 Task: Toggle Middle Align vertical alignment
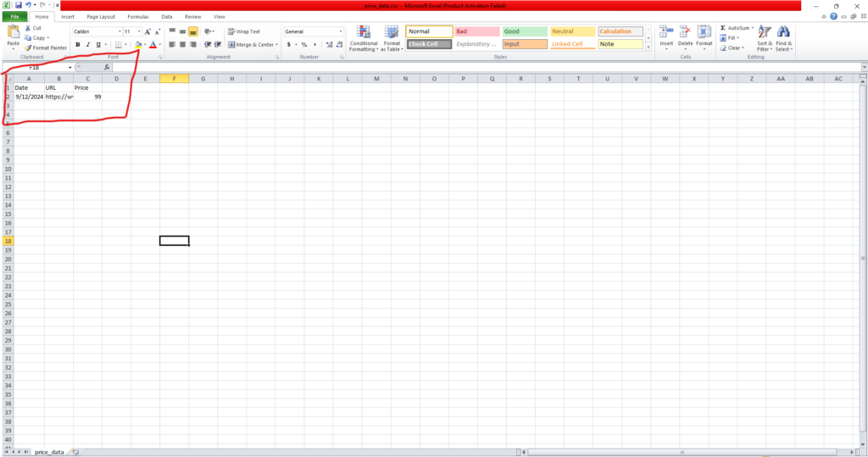(x=183, y=31)
